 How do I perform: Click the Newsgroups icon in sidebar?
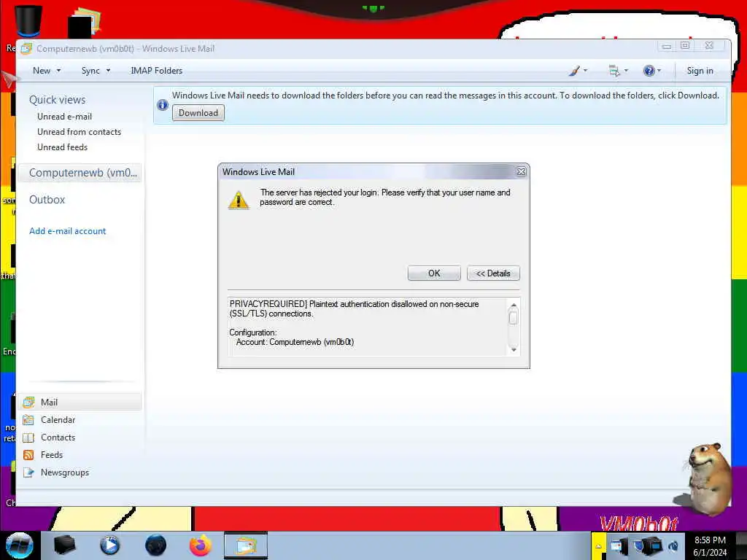pyautogui.click(x=28, y=472)
